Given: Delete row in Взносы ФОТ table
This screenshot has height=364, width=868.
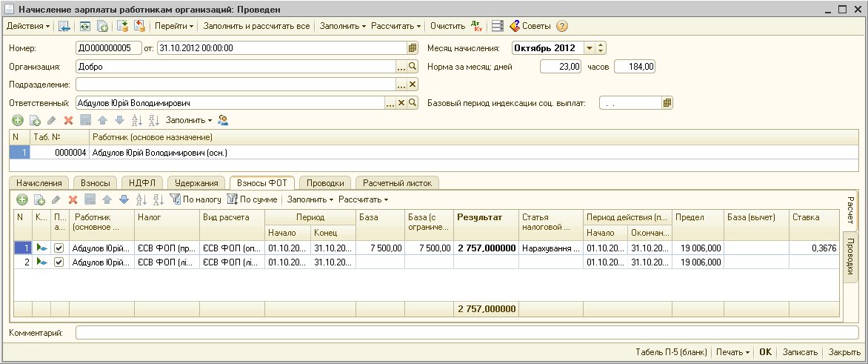Looking at the screenshot, I should [73, 199].
